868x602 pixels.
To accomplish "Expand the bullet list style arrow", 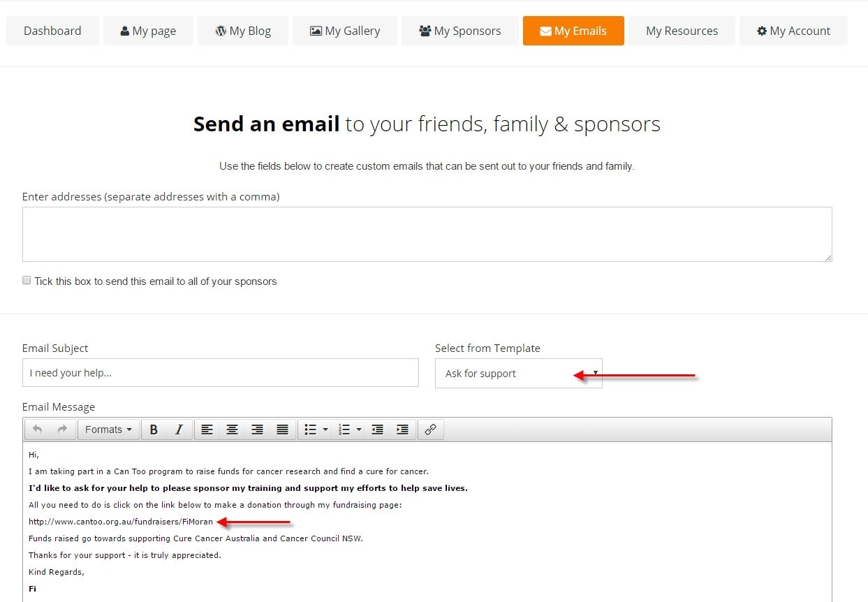I will click(x=325, y=430).
